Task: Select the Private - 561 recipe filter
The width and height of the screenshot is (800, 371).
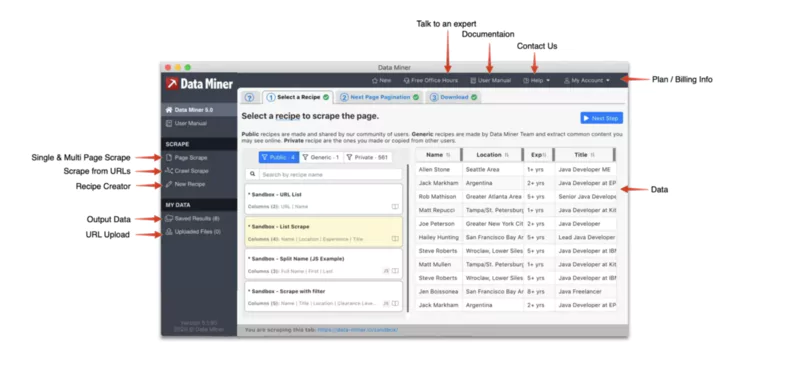Action: point(368,158)
